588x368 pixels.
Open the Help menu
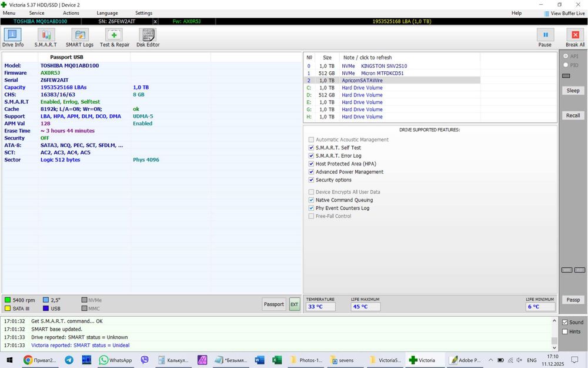pos(516,13)
